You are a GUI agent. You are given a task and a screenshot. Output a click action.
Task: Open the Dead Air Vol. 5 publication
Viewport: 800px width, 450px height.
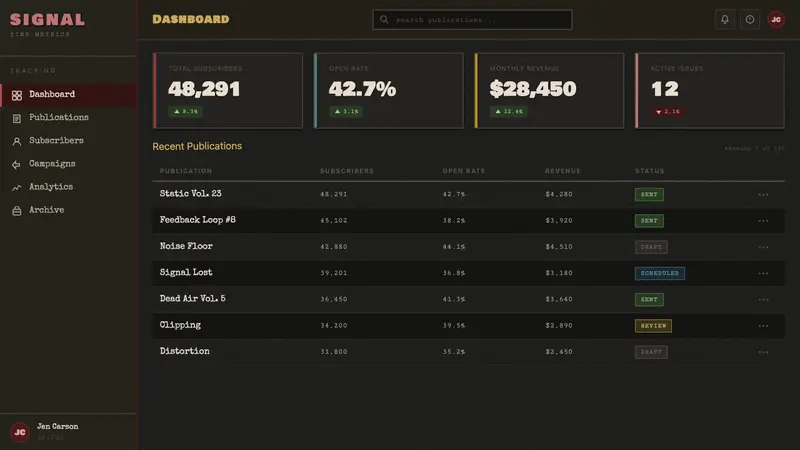pyautogui.click(x=192, y=298)
